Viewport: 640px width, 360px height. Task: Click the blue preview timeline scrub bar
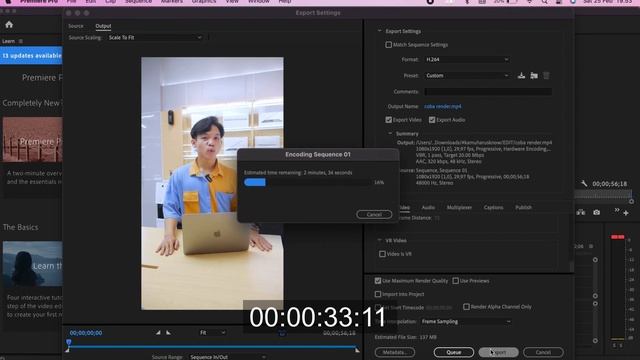click(x=212, y=347)
